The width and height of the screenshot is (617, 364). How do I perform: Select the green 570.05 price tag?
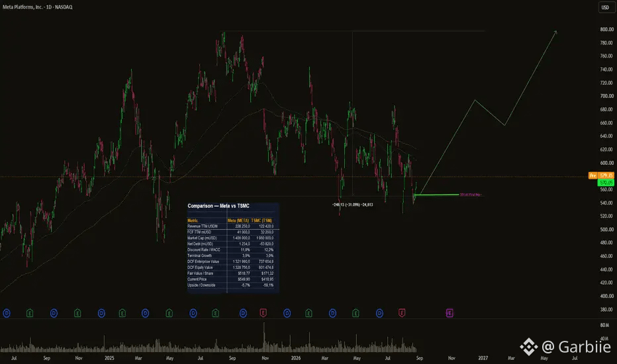point(606,183)
